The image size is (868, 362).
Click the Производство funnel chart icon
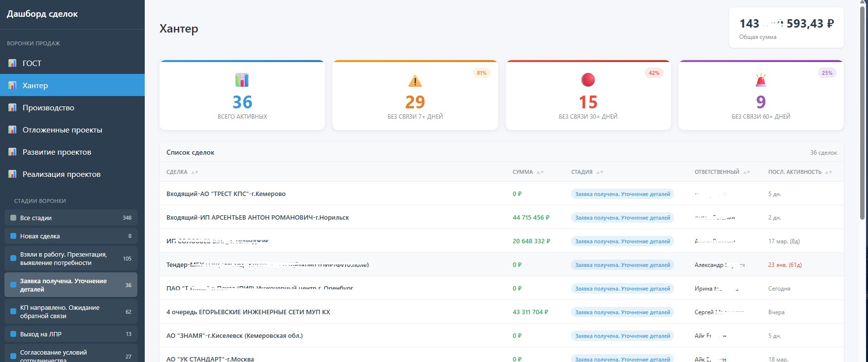tap(12, 107)
